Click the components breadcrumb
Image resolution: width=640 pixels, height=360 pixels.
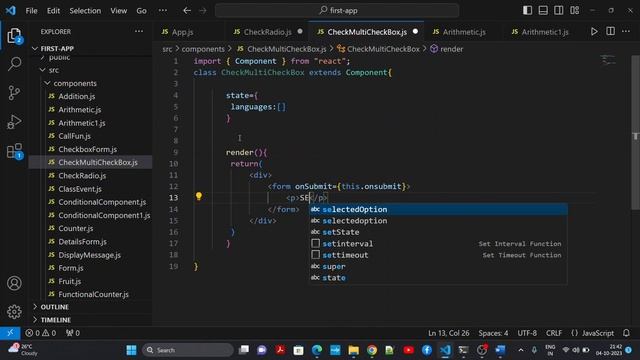[203, 49]
